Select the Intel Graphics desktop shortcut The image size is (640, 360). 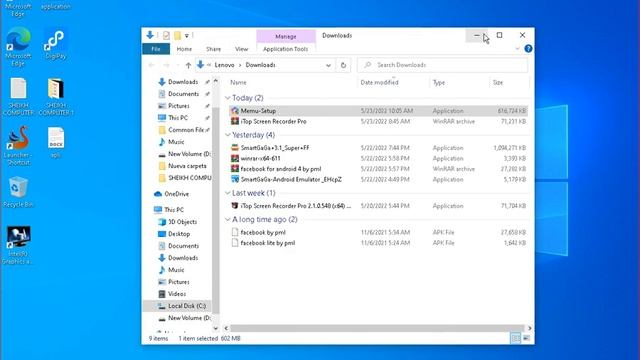point(18,245)
